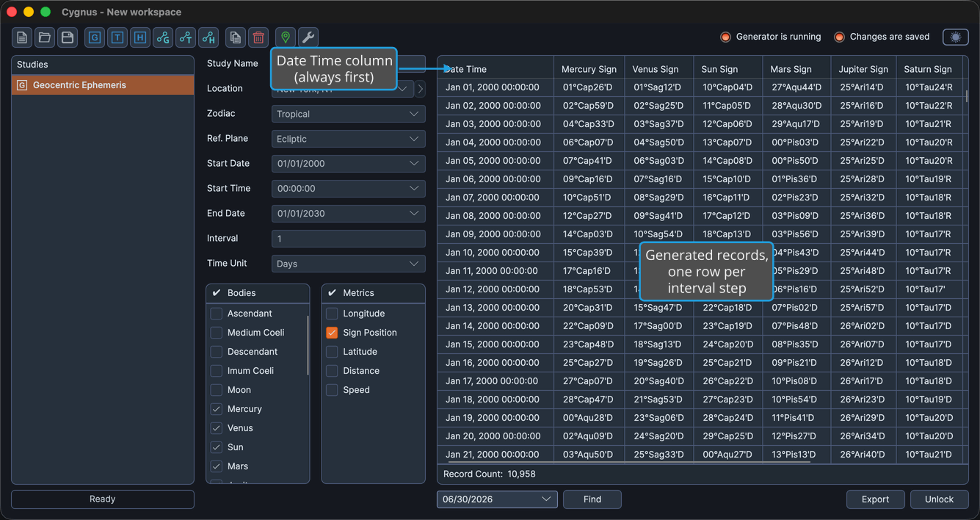Click the node-graph G toolbar icon
The height and width of the screenshot is (520, 980).
point(163,37)
